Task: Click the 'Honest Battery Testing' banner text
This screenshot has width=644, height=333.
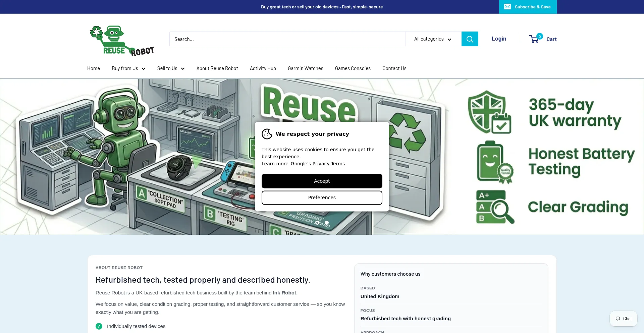Action: 582,162
